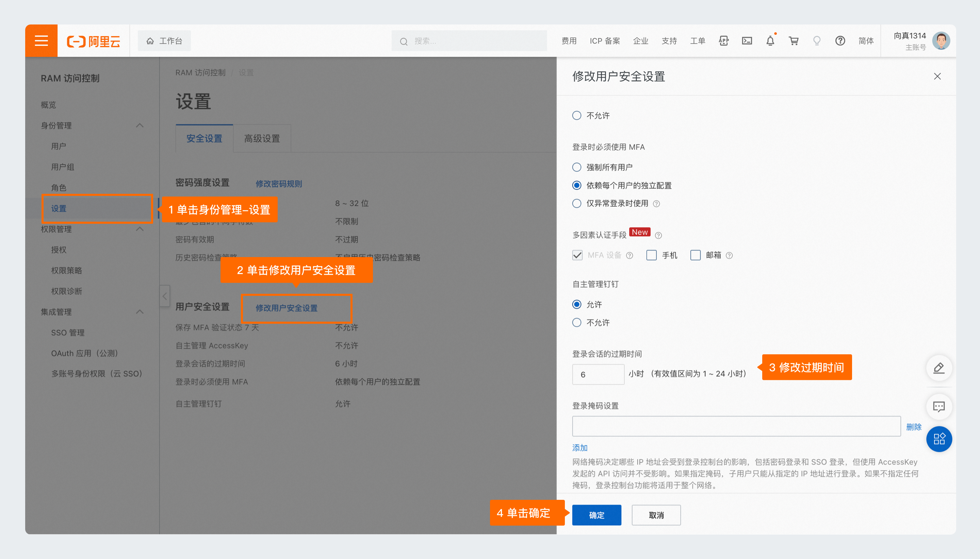Select 仅异常登录时使用 radio option

(577, 203)
